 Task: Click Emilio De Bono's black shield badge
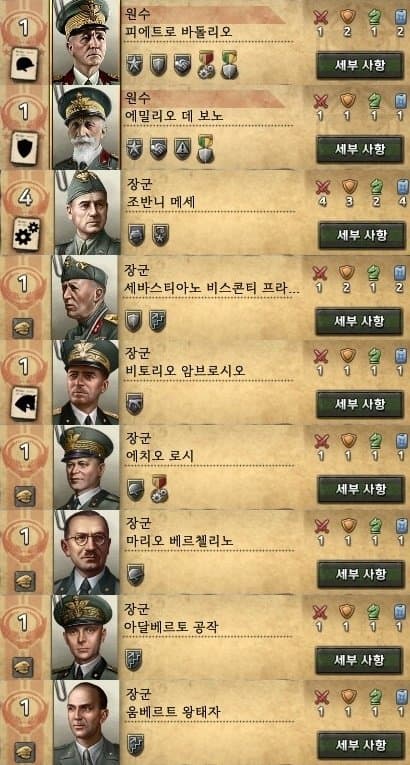[24, 148]
